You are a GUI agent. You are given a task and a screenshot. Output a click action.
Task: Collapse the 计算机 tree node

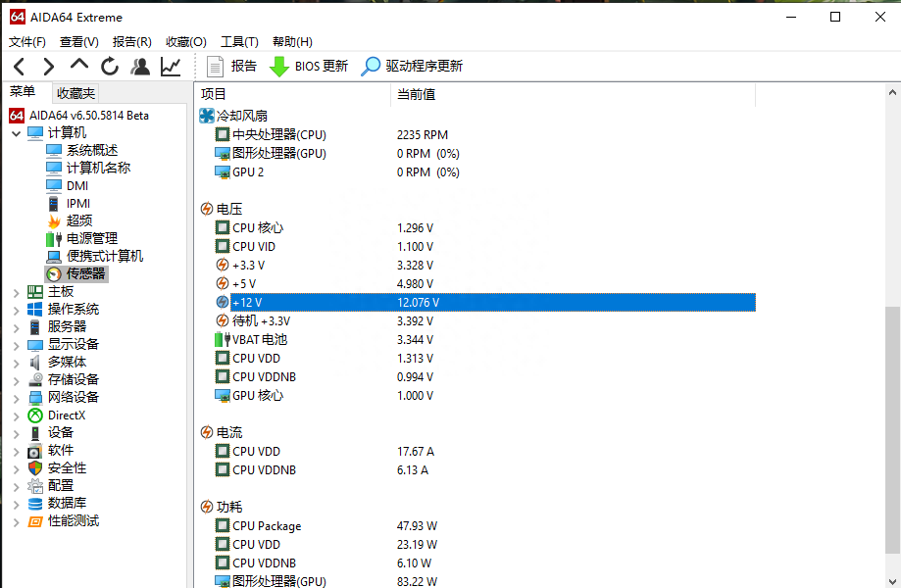click(x=16, y=134)
